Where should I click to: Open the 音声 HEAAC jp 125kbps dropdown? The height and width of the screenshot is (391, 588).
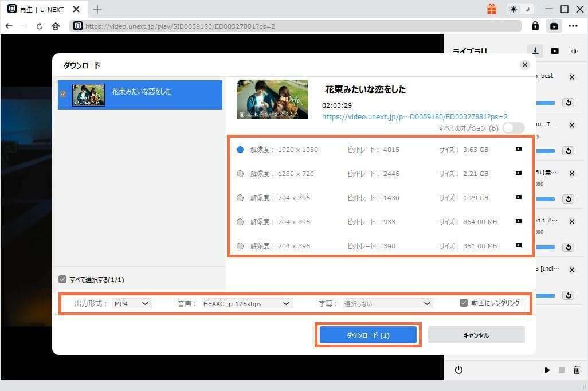point(247,303)
